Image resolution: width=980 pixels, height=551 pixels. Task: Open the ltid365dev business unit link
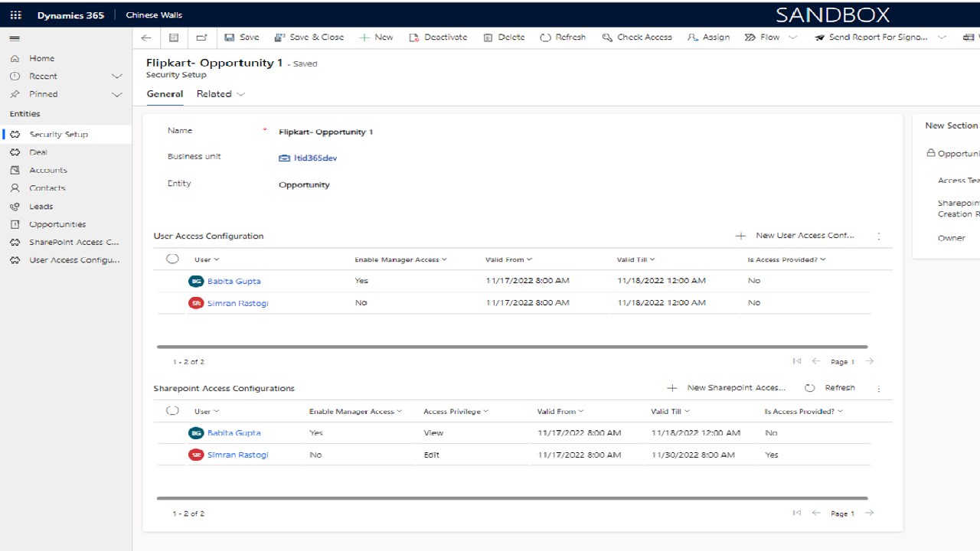315,158
